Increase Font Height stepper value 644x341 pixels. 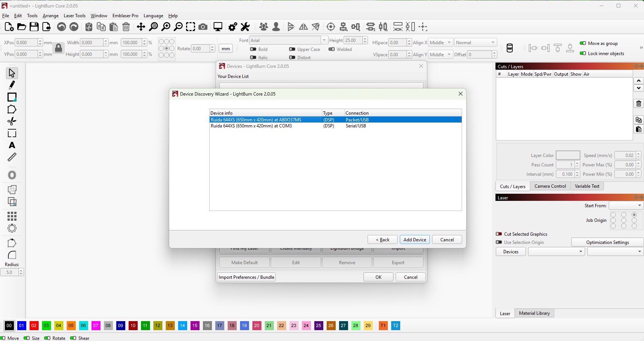(x=365, y=38)
